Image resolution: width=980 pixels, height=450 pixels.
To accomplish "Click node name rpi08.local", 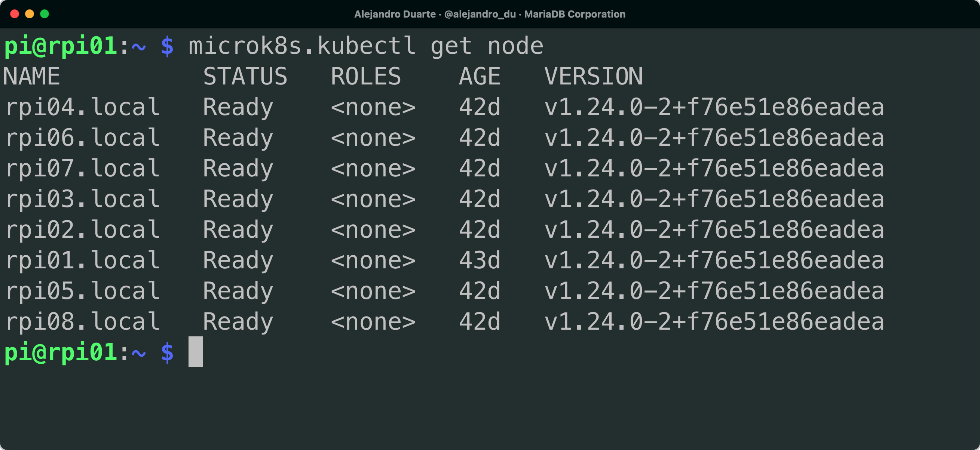I will tap(82, 321).
